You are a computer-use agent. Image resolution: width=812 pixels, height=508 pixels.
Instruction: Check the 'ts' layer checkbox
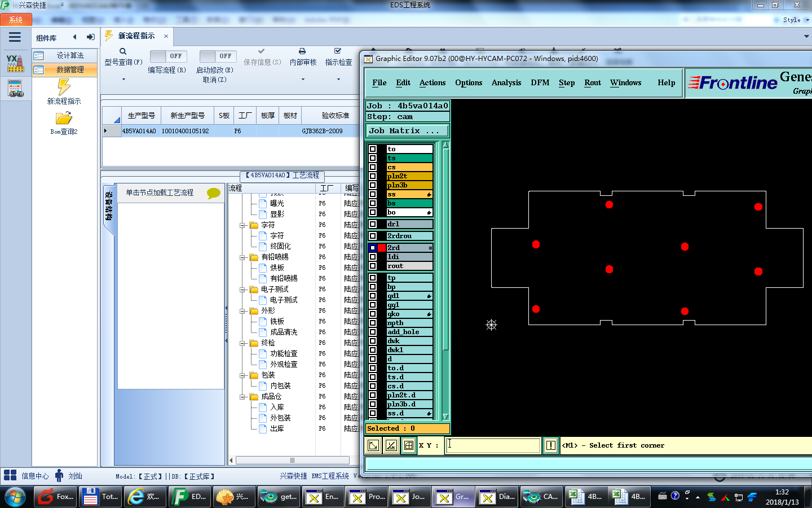[x=373, y=158]
